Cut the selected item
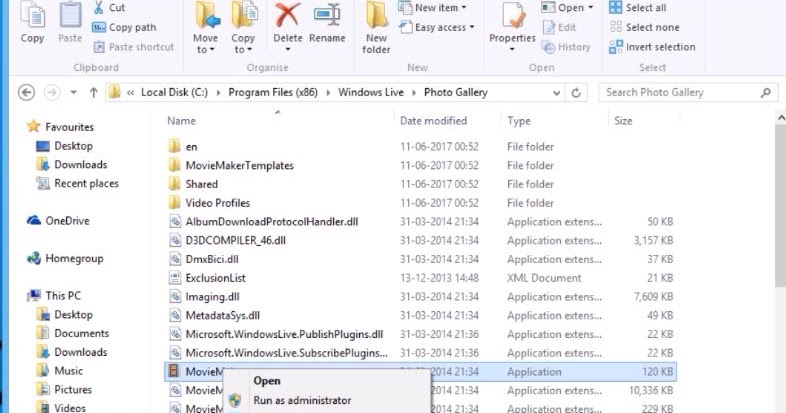Screen dimensions: 786x413 click(x=109, y=8)
